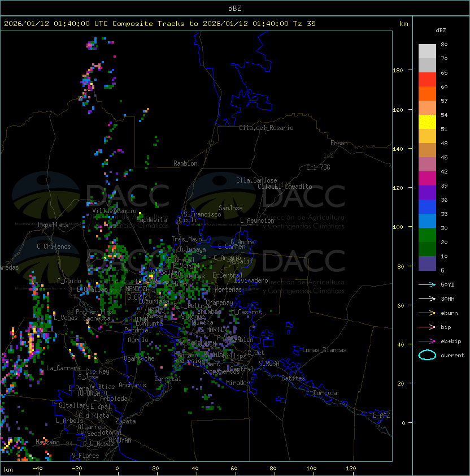Click the Potrerillos place label
This screenshot has width=470, height=476.
94,312
